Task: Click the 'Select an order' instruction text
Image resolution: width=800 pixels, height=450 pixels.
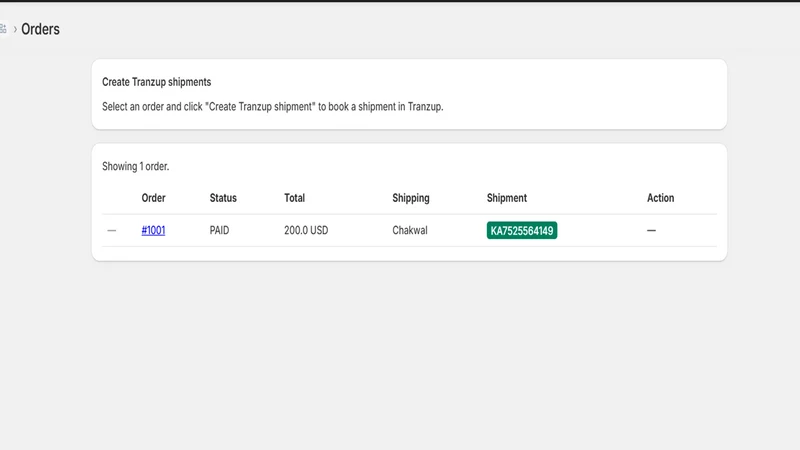Action: coord(272,107)
